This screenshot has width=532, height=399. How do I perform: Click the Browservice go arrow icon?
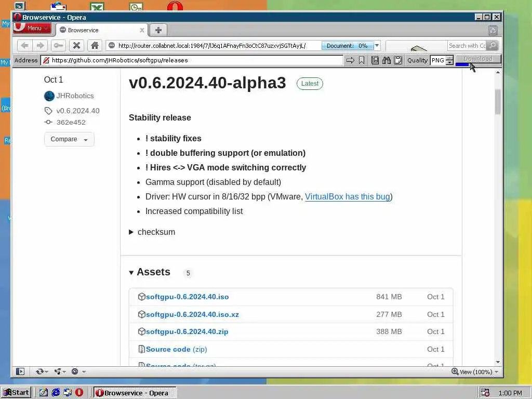350,60
